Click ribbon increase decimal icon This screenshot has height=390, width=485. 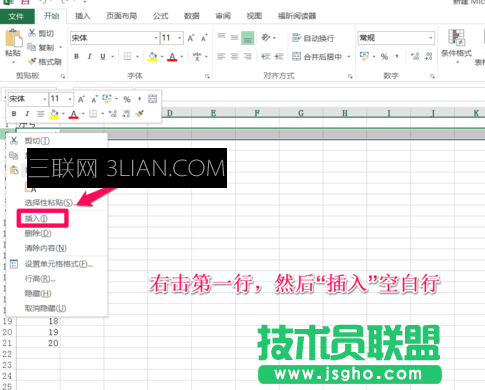pyautogui.click(x=415, y=56)
